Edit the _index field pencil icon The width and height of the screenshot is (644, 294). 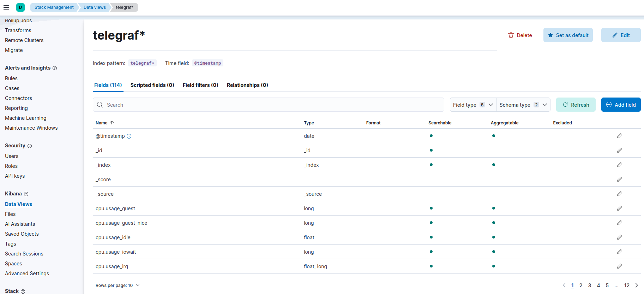pyautogui.click(x=619, y=165)
